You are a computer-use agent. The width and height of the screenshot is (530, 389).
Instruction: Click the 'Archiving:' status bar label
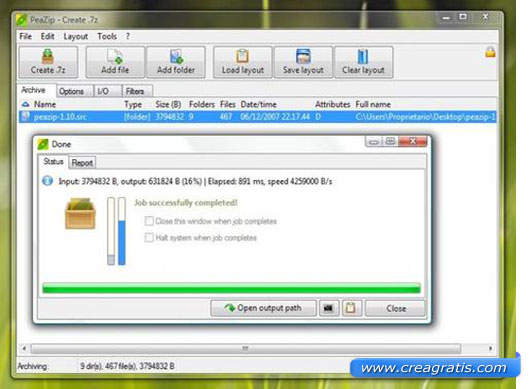point(32,366)
